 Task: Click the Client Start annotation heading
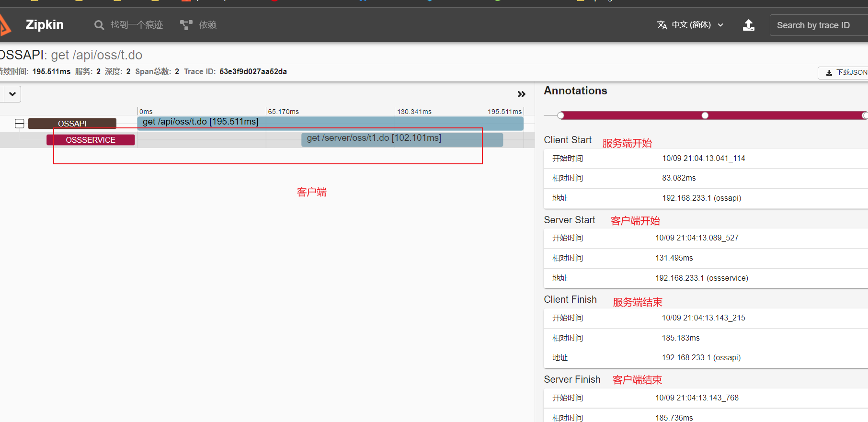coord(568,140)
